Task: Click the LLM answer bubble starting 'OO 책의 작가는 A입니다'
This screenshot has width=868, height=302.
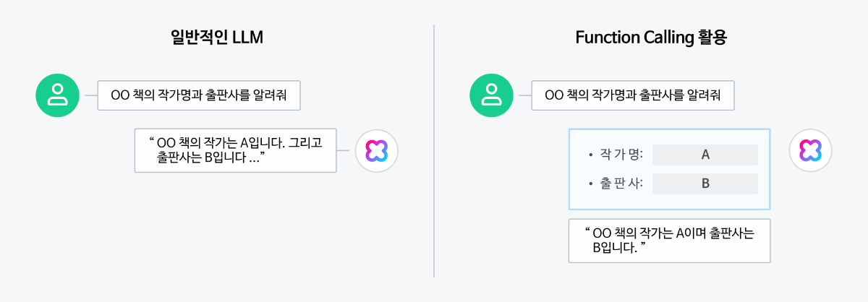Action: (x=235, y=150)
